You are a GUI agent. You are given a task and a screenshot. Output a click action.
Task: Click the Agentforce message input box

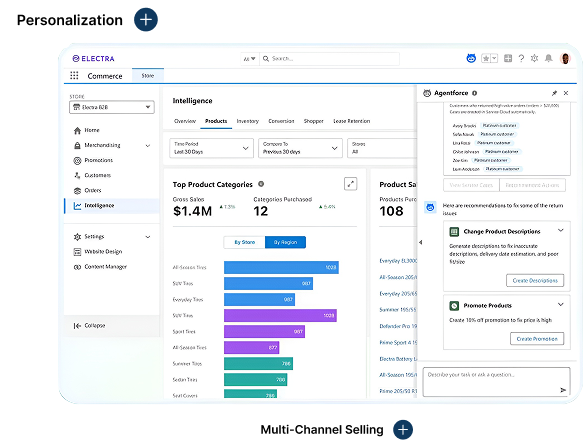pos(496,381)
